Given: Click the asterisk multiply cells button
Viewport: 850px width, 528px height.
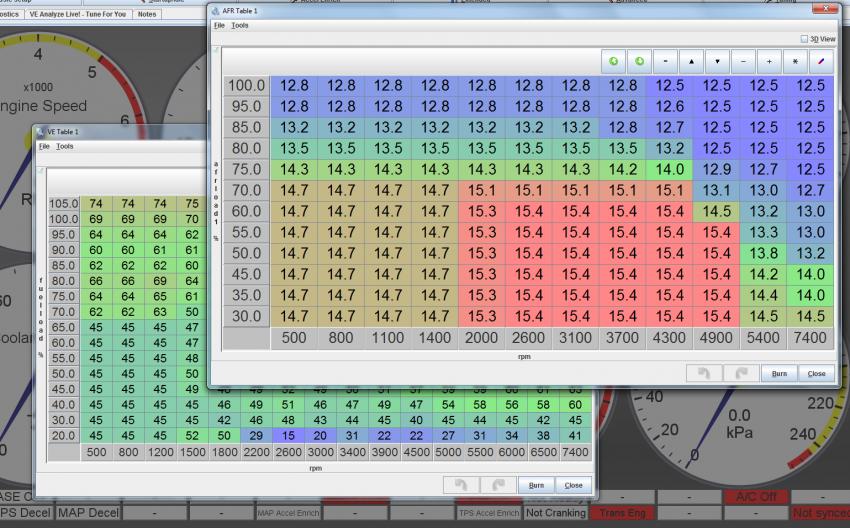Looking at the screenshot, I should (794, 61).
